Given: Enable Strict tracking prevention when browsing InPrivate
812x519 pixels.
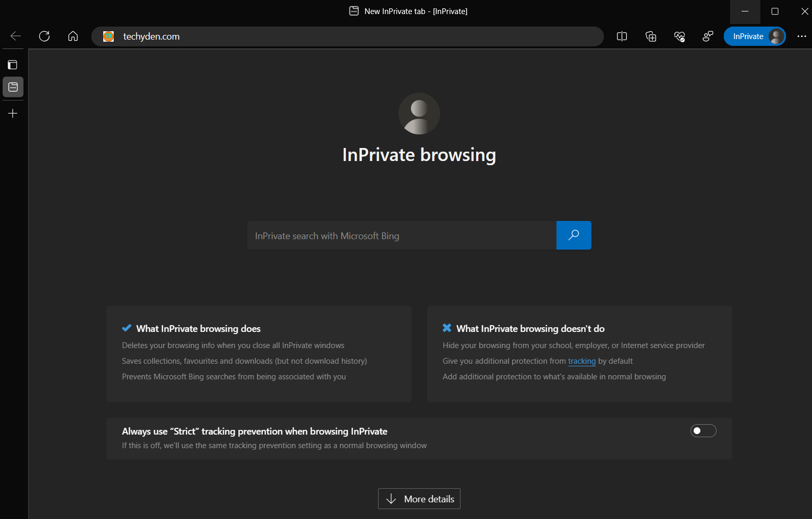Looking at the screenshot, I should [703, 430].
